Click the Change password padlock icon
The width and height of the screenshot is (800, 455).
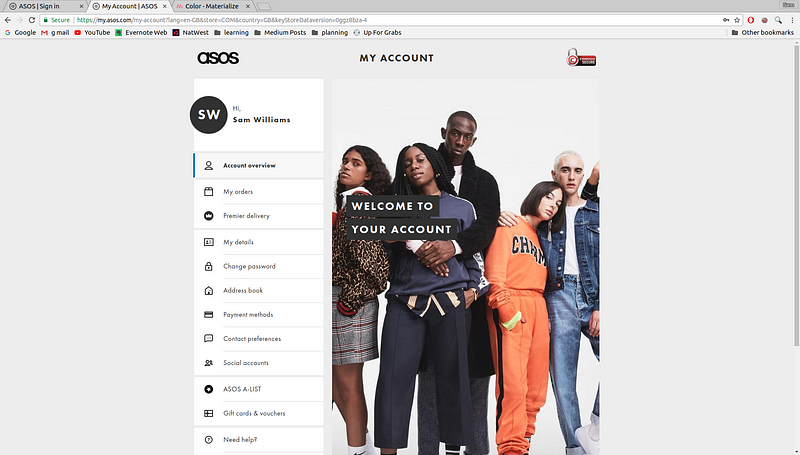(209, 266)
